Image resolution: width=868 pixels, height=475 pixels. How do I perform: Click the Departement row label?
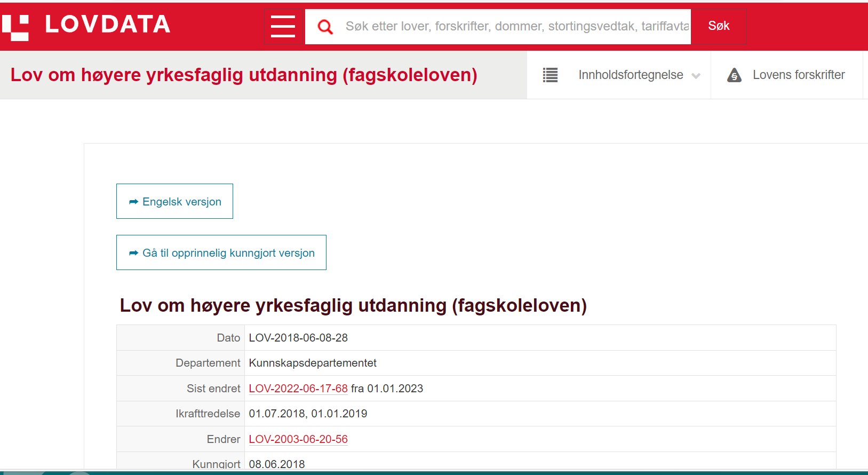pyautogui.click(x=208, y=363)
